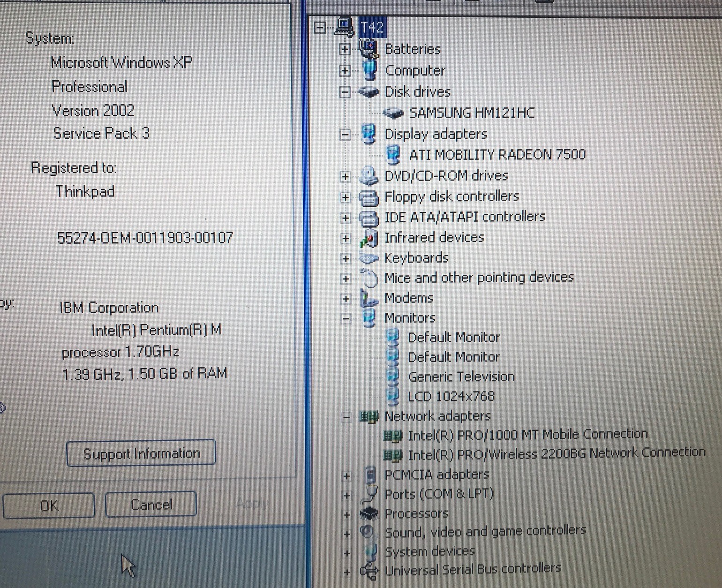Click the IBM Corporation text
Screen dimensions: 722x588
pos(109,308)
